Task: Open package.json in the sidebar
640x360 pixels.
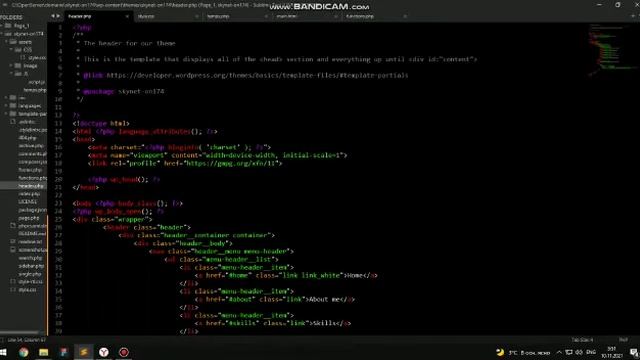Action: click(x=33, y=210)
